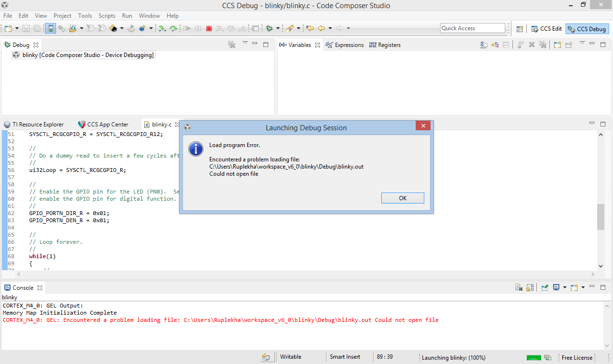Image resolution: width=613 pixels, height=364 pixels.
Task: Close the Launching Debug Session dialog
Action: 423,126
